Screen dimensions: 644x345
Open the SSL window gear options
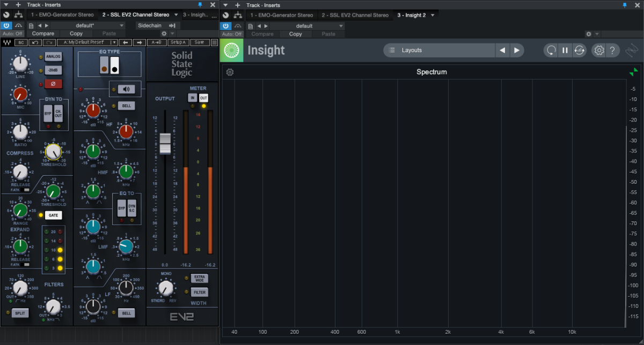pos(164,33)
